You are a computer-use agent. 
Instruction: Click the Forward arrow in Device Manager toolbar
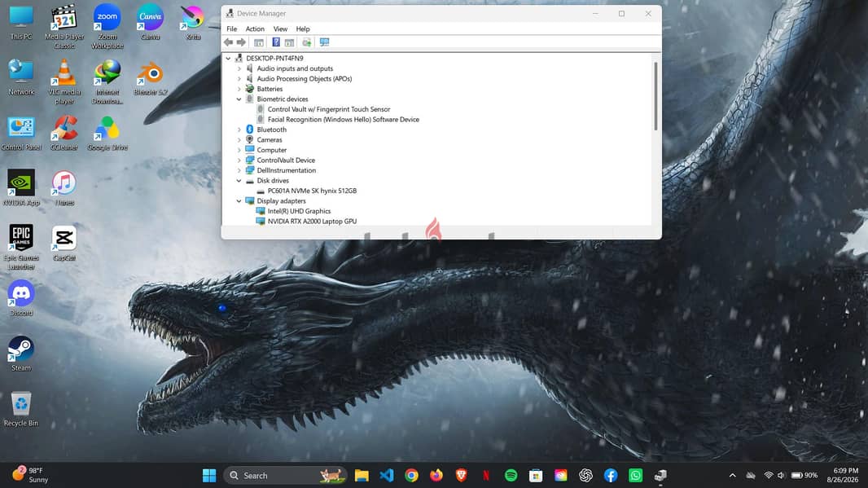(241, 42)
